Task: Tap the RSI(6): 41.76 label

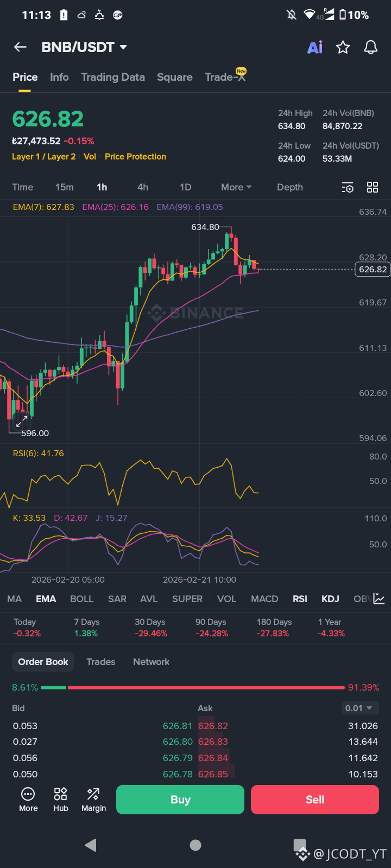Action: point(39,454)
